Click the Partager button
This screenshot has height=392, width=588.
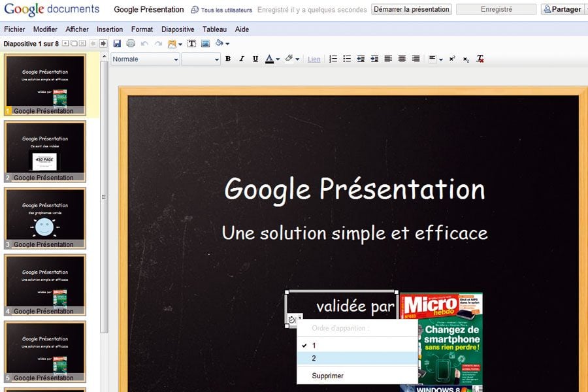(x=562, y=10)
